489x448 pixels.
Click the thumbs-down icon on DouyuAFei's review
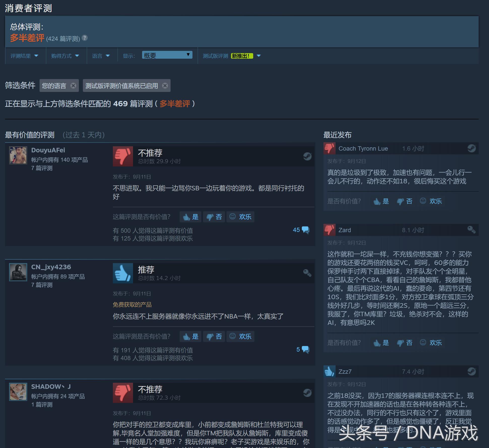123,156
